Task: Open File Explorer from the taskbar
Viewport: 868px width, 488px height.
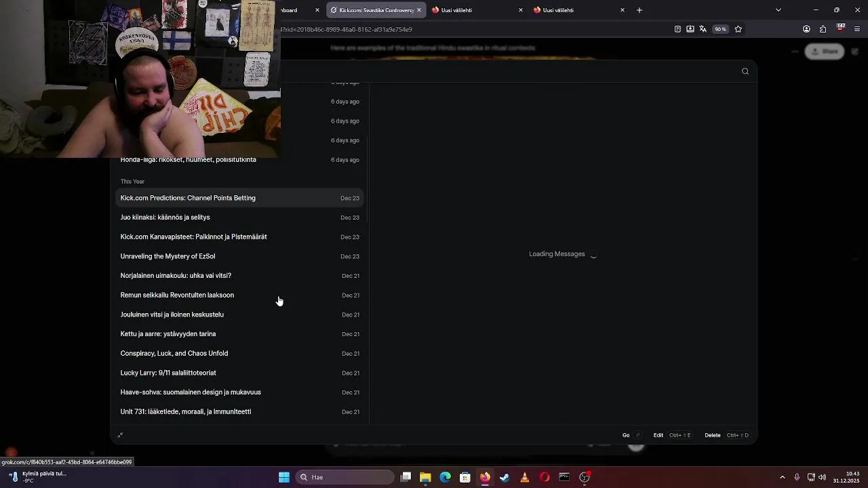Action: 425,477
